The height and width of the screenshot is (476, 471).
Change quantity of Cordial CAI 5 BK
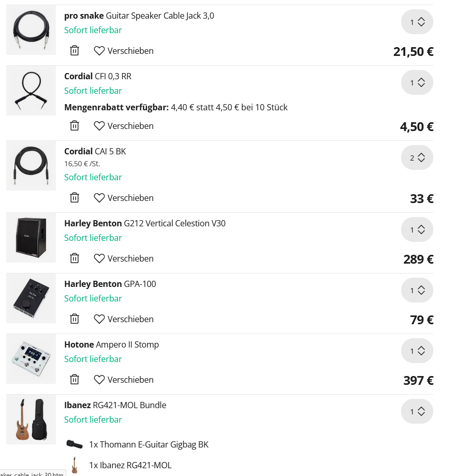(x=417, y=158)
